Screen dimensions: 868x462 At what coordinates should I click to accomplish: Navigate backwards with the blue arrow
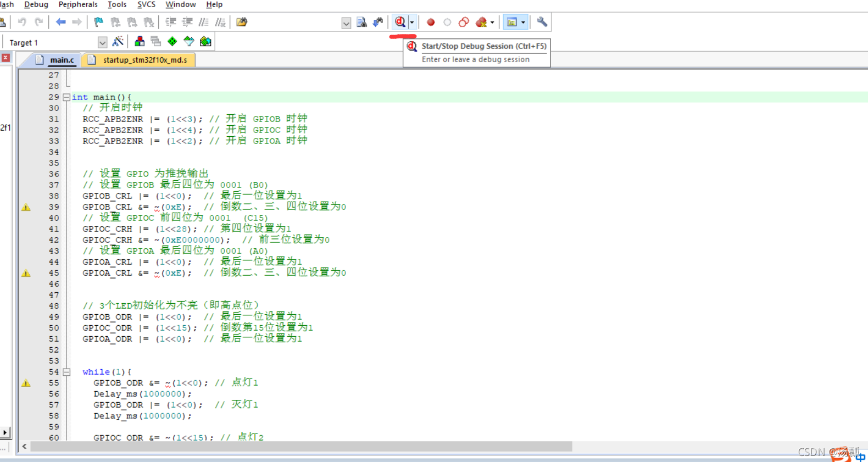click(x=60, y=22)
